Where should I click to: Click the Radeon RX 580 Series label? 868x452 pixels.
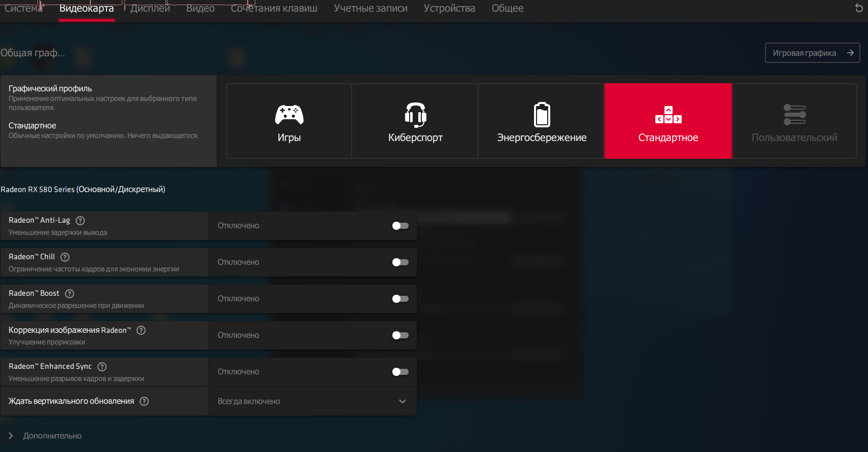[83, 189]
